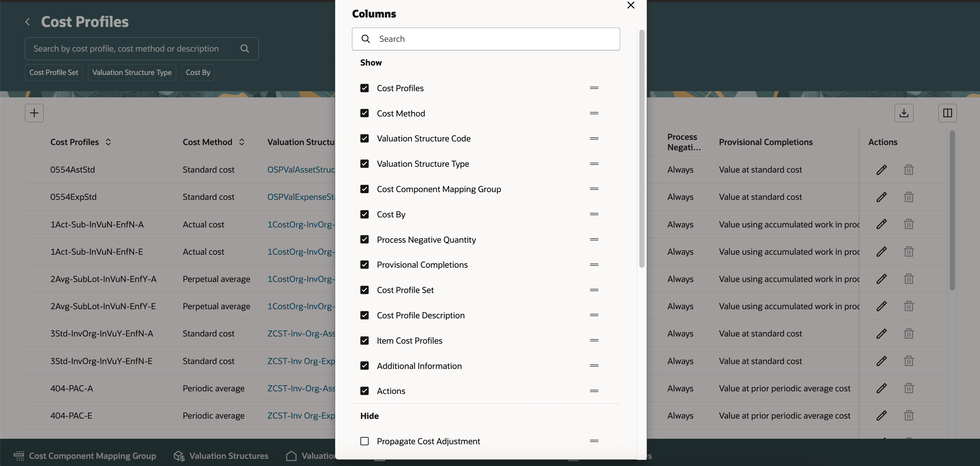Open the 1CostOrg-InvOrg link for 1Act-Sub-InVuN-EnfN-A
This screenshot has width=980, height=466.
300,224
